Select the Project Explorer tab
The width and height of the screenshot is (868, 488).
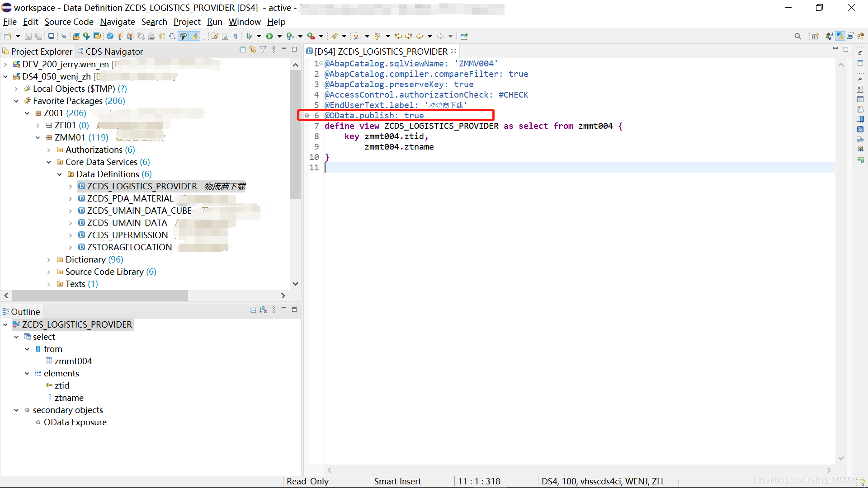pyautogui.click(x=38, y=52)
